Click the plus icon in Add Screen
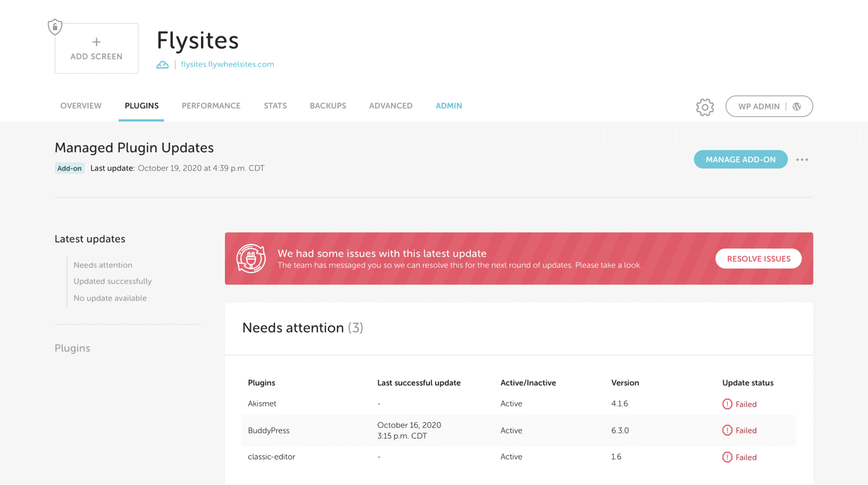Screen dimensions: 868x485 pyautogui.click(x=96, y=42)
